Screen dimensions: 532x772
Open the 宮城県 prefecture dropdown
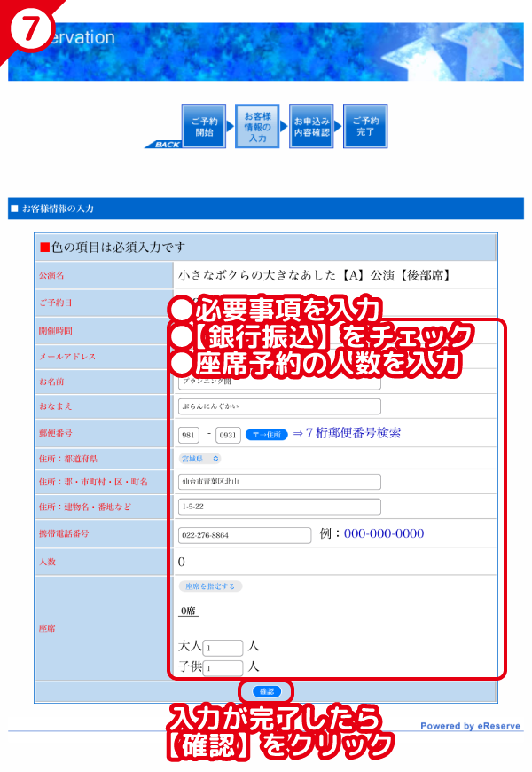coord(199,459)
